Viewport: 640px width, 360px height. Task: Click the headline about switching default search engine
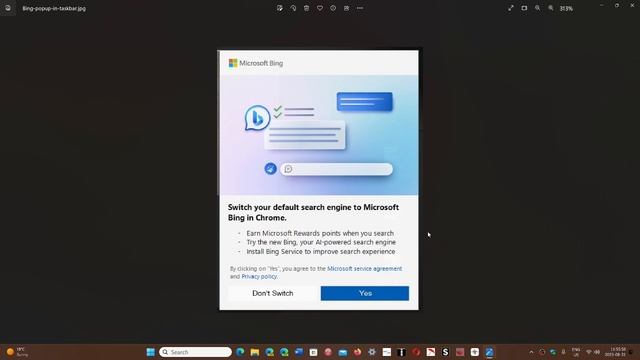click(x=313, y=212)
